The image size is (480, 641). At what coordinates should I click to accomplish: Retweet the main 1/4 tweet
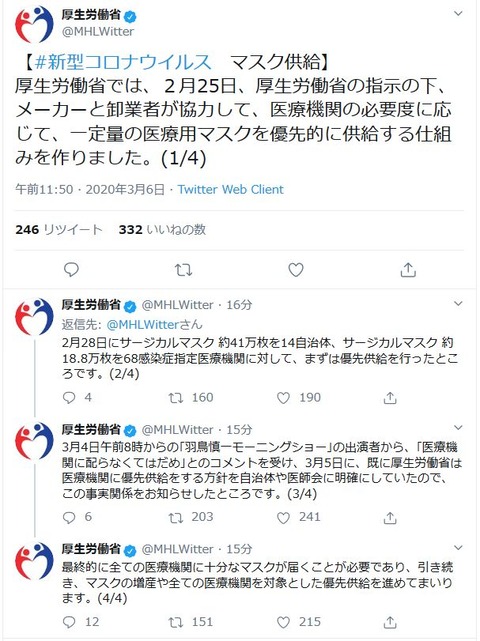click(x=184, y=270)
